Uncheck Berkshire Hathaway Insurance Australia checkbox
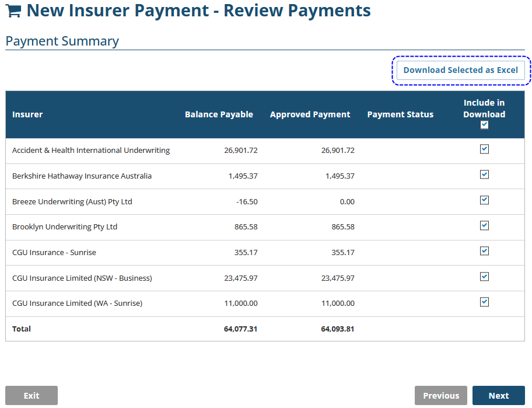 click(484, 175)
